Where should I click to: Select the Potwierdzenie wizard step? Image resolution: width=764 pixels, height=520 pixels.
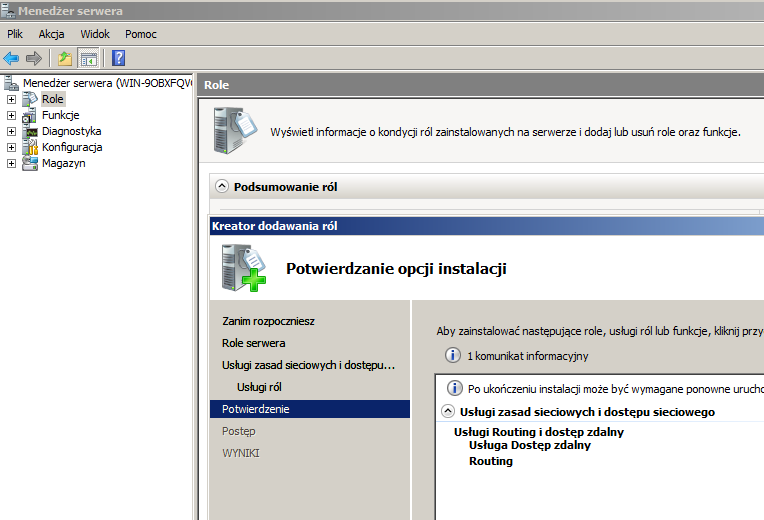click(310, 409)
